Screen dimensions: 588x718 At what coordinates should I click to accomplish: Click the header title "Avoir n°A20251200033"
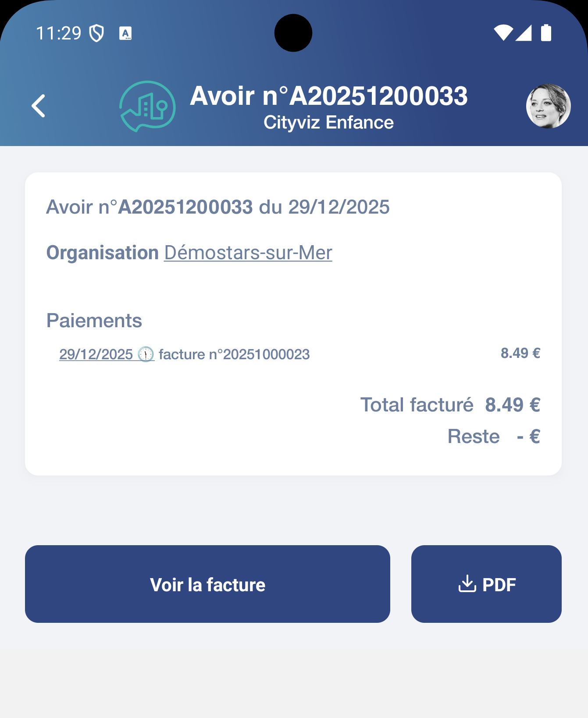click(329, 96)
